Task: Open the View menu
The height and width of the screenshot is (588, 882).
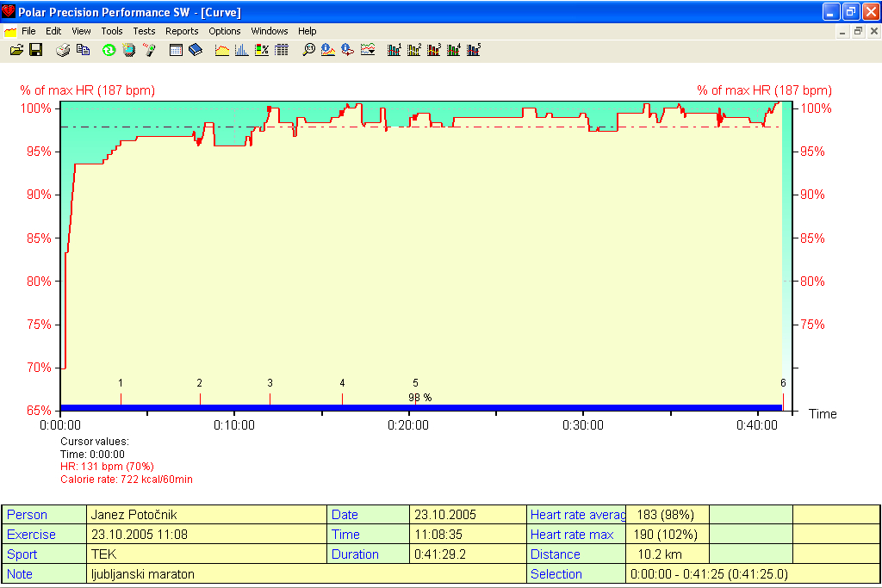Action: 81,32
